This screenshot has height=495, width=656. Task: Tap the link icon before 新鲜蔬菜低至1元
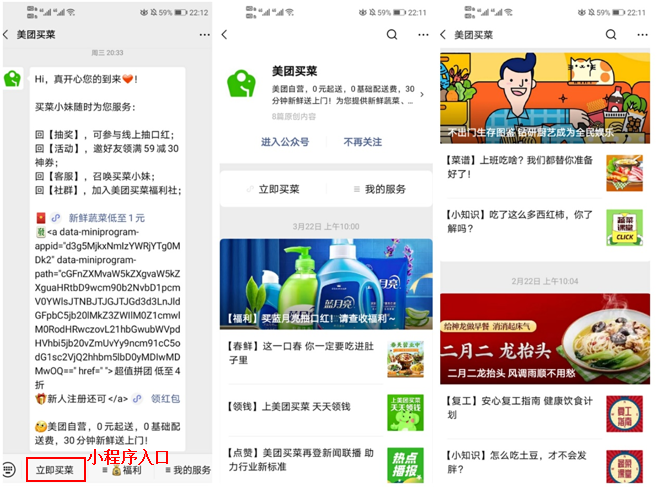(56, 218)
